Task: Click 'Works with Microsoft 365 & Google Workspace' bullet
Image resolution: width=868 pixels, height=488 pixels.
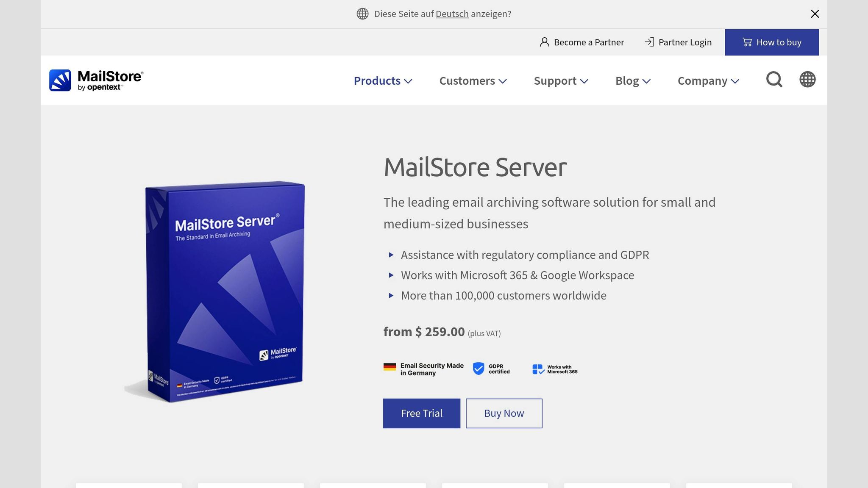Action: coord(517,275)
